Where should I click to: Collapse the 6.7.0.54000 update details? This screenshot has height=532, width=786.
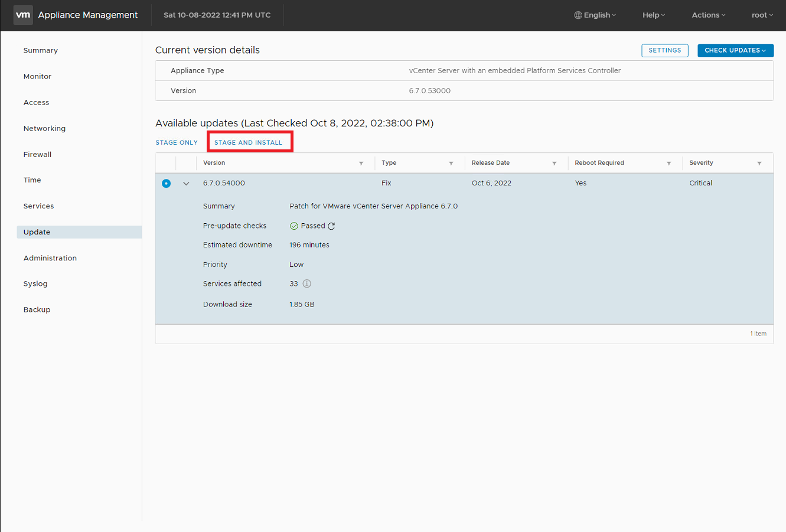186,184
